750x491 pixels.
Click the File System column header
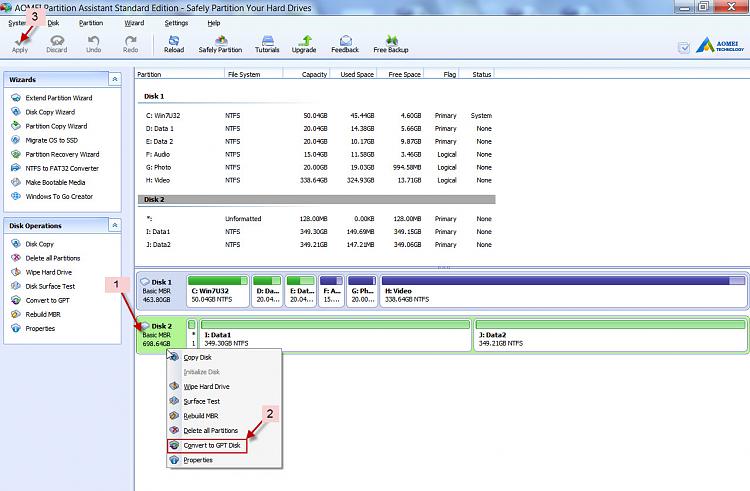click(x=254, y=74)
